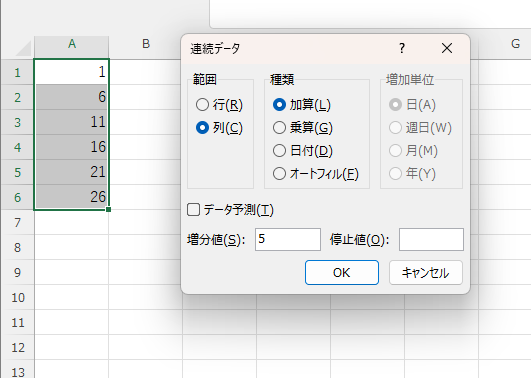Click the fill handle at selection corner

[108, 210]
